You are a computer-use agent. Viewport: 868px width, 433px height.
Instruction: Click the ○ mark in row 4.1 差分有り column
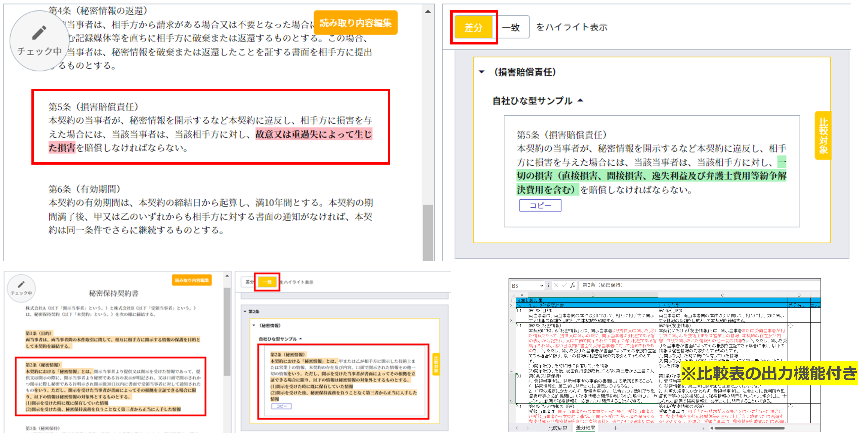791,406
